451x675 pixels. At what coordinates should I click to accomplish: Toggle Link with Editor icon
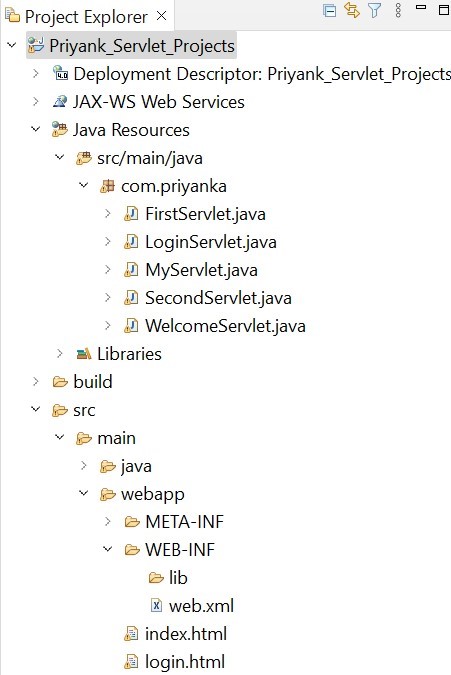pyautogui.click(x=352, y=9)
